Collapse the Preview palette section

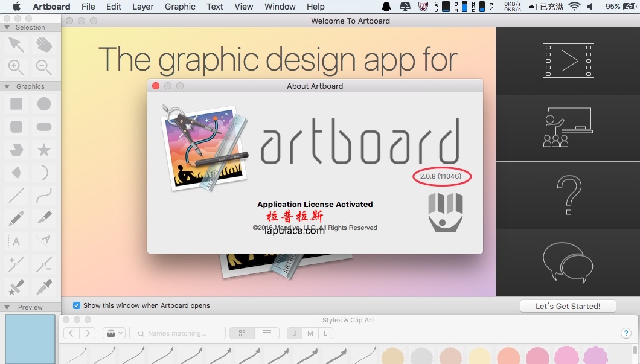point(7,307)
